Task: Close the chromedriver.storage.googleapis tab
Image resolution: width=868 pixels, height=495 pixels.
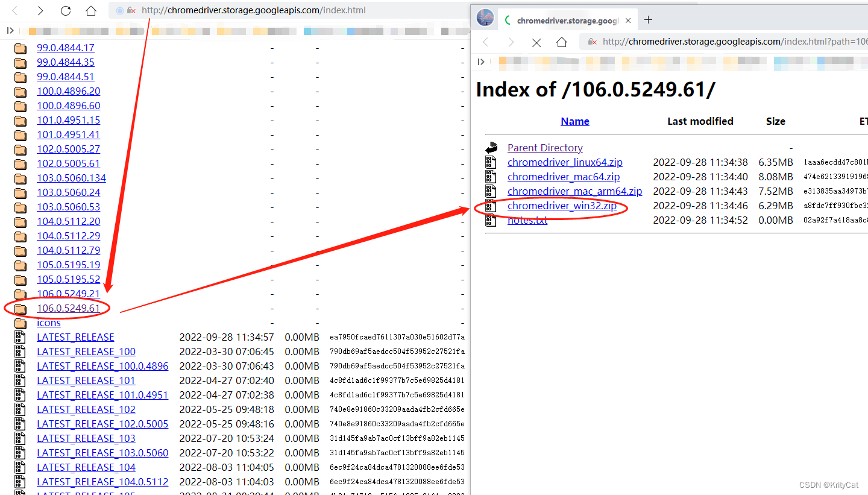Action: point(628,20)
